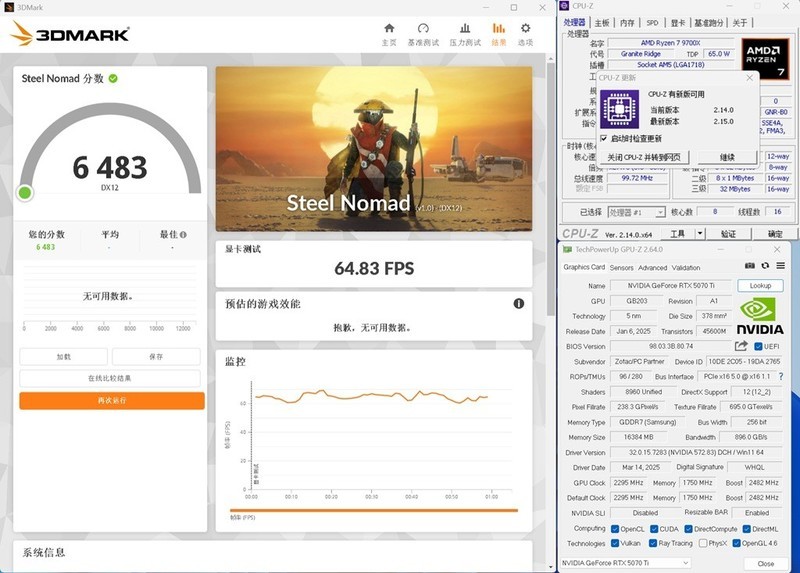800x573 pixels.
Task: Open processor selection dropdown in CPU-Z
Action: (637, 212)
